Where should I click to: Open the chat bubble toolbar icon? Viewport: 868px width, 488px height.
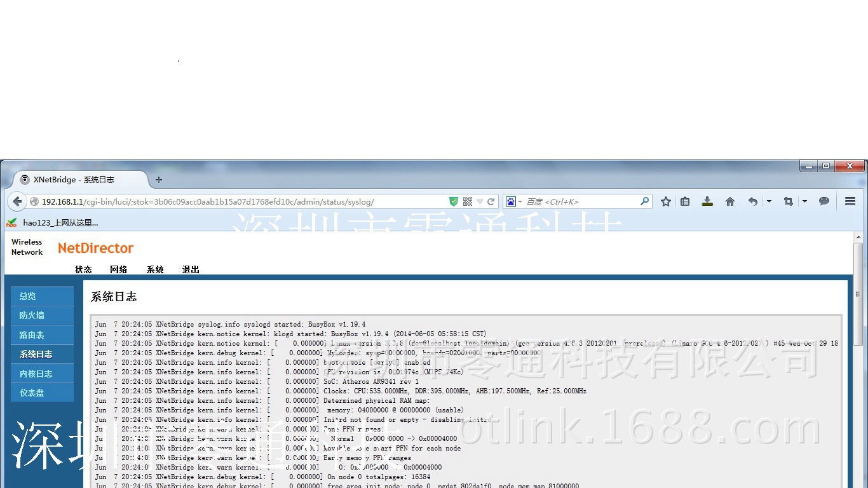tap(824, 201)
